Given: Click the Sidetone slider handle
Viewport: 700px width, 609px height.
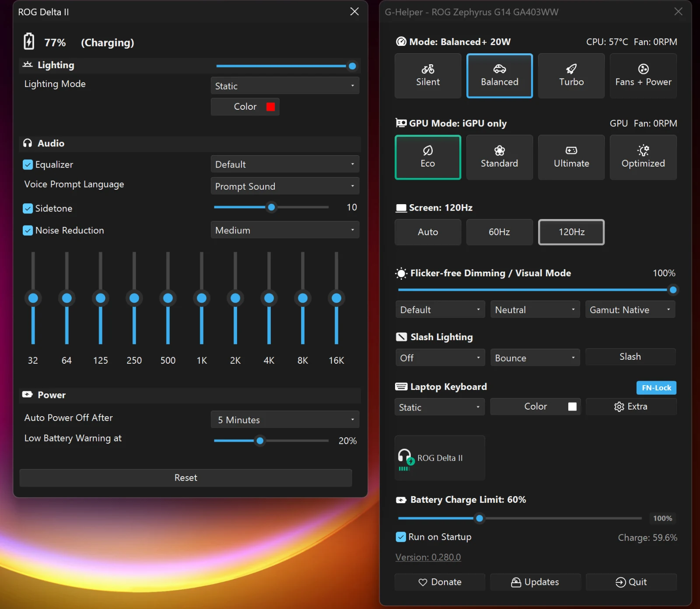Looking at the screenshot, I should 271,207.
